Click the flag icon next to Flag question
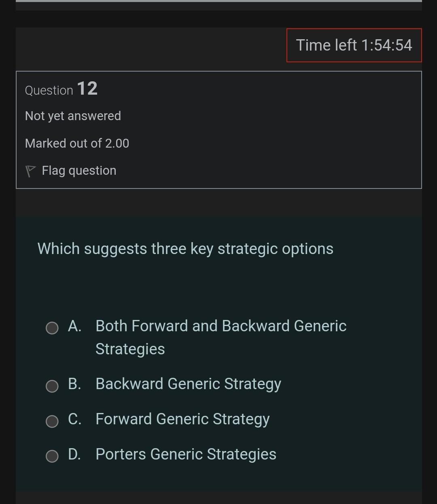 coord(31,170)
